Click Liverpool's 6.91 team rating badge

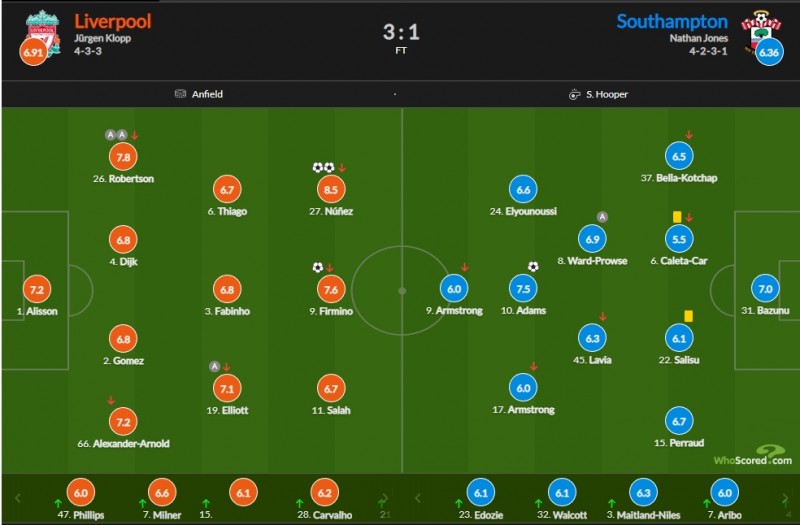33,53
